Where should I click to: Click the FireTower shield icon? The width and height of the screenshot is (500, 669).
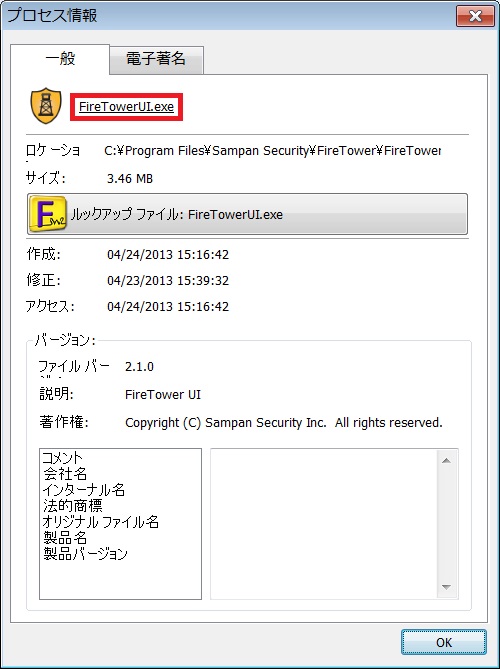tap(46, 106)
